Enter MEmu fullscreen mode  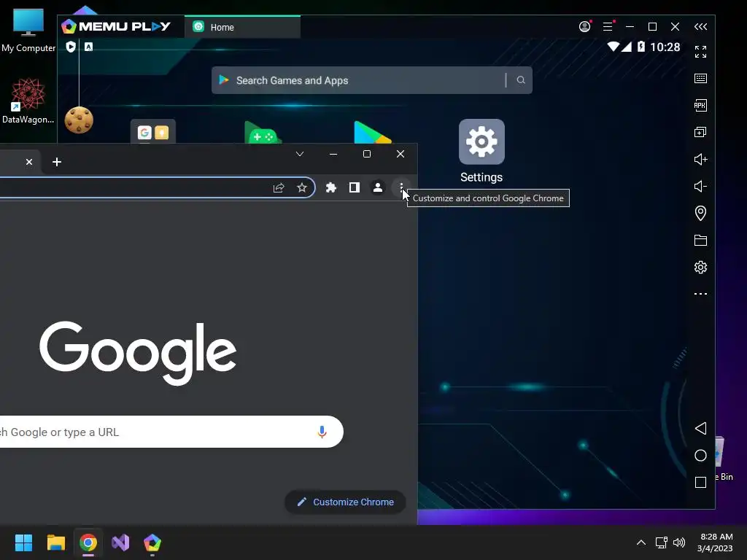(x=700, y=52)
